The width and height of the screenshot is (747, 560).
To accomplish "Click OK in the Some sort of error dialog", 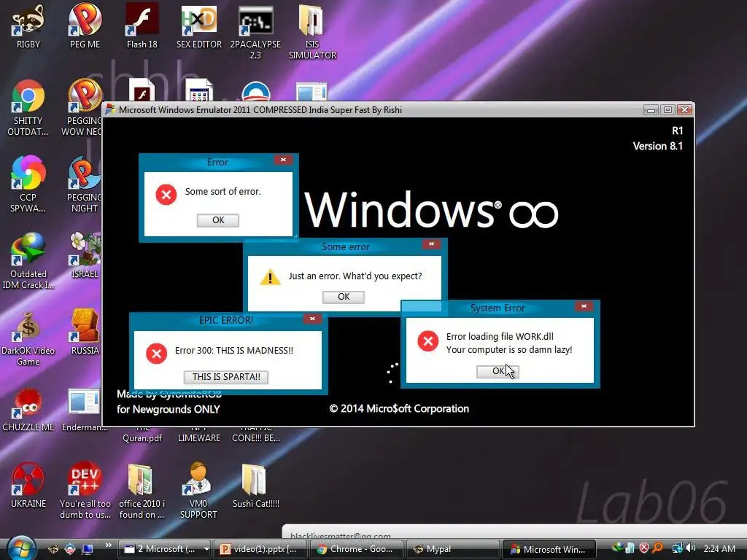I will pos(217,220).
